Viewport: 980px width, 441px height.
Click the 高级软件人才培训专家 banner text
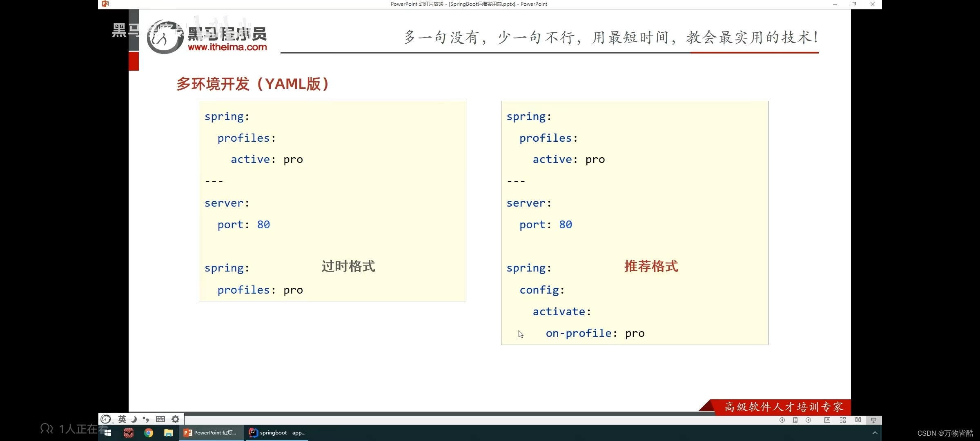tap(784, 407)
